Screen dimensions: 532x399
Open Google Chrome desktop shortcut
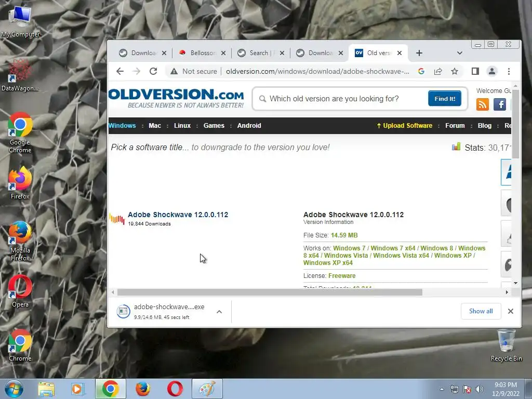click(x=20, y=132)
